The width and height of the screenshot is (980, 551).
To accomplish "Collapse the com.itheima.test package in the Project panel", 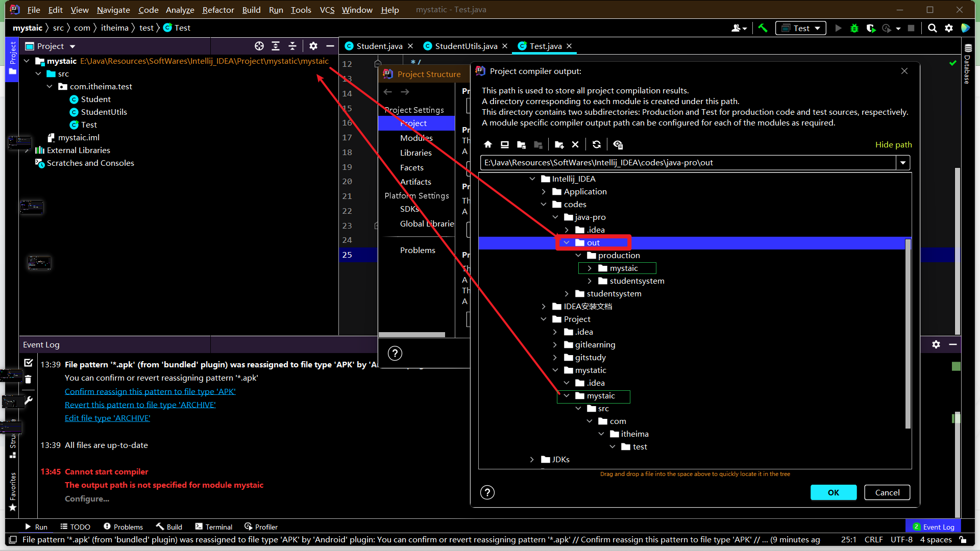I will (x=50, y=87).
